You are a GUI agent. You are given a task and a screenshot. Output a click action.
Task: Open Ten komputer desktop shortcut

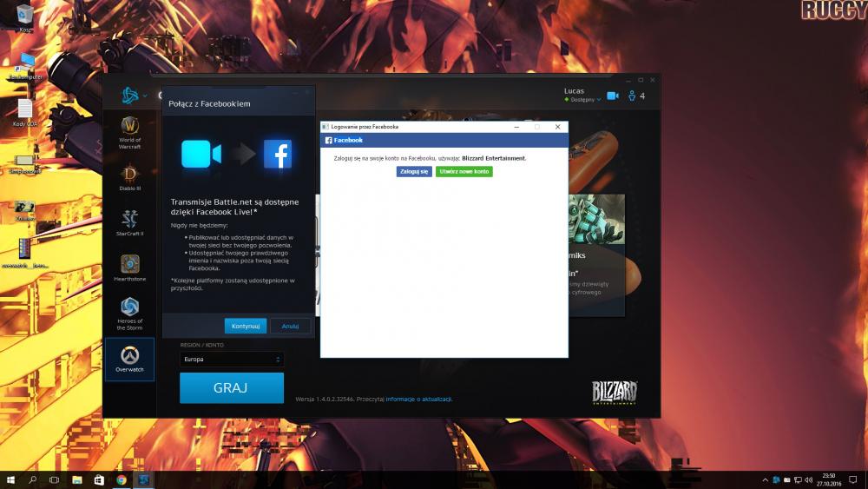coord(24,67)
